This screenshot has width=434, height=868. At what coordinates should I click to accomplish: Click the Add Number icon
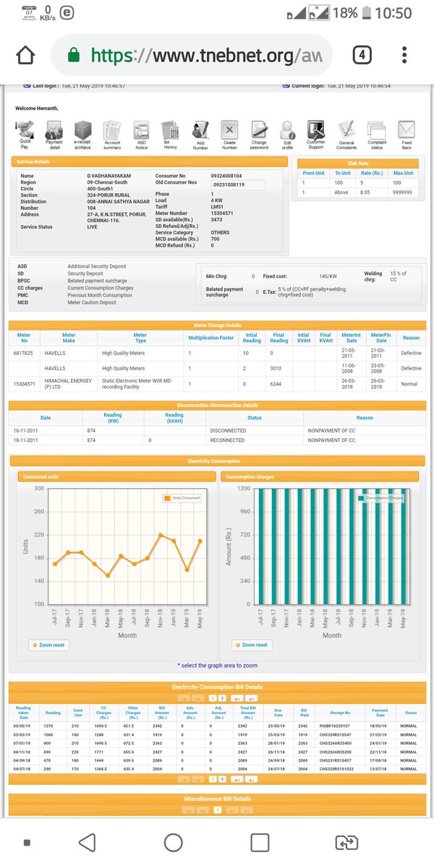(200, 135)
